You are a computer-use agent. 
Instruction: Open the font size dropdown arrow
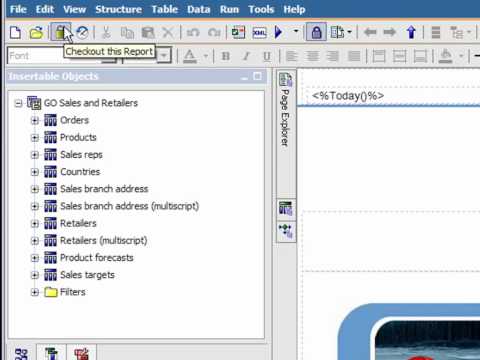pyautogui.click(x=164, y=56)
